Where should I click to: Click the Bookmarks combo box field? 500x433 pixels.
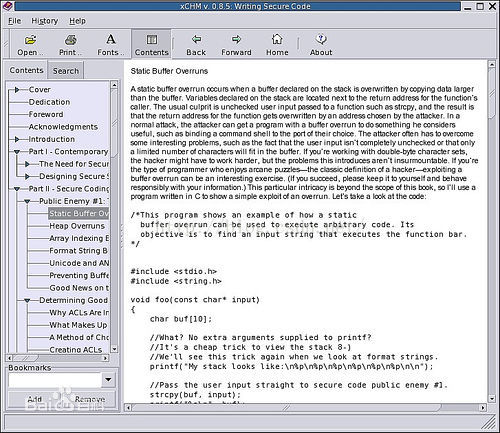55,380
